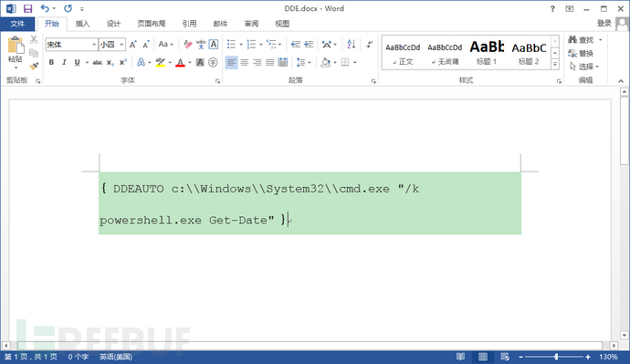Increase paragraph indent

click(x=309, y=44)
